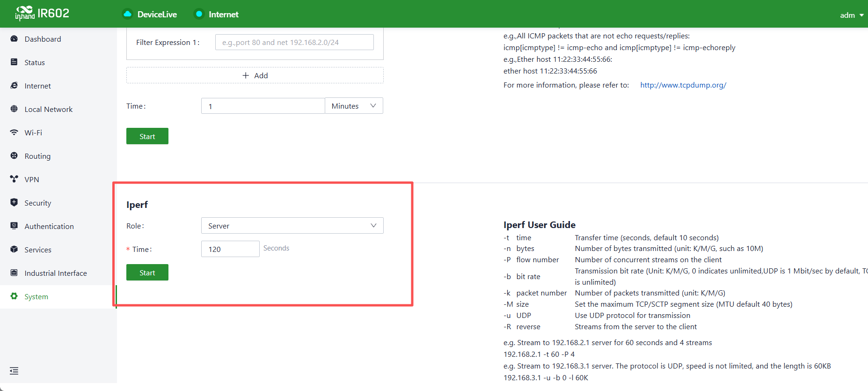Select the Industrial Interface menu item

[58, 273]
